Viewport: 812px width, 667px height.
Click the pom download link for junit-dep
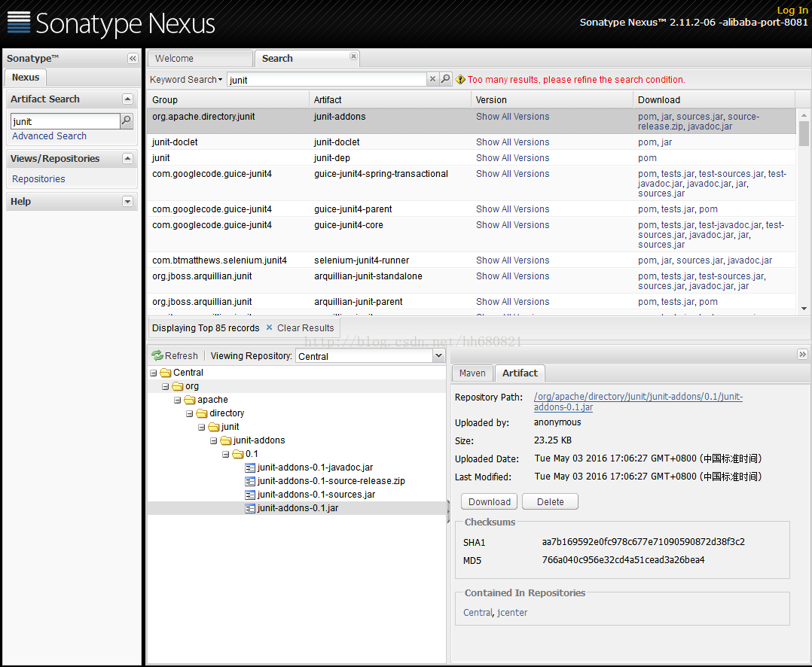point(647,158)
